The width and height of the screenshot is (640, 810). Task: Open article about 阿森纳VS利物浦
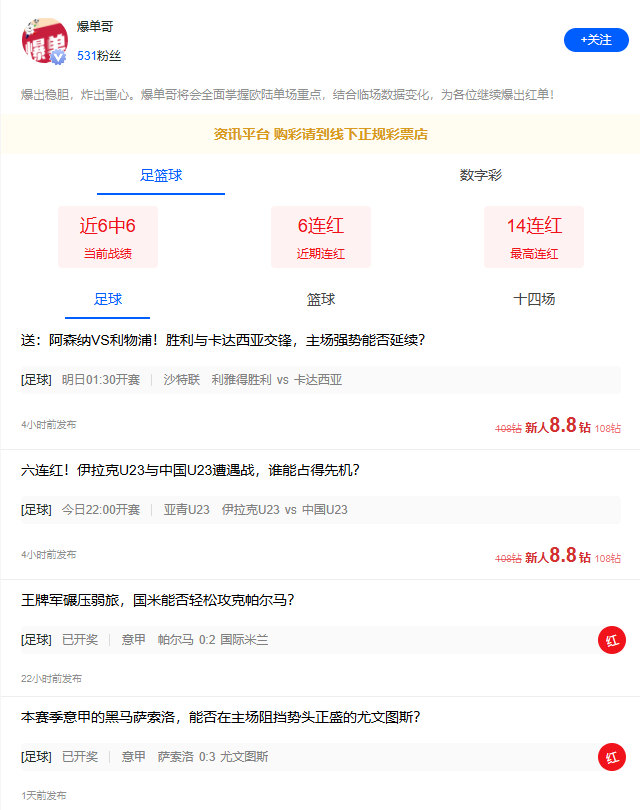tap(223, 340)
